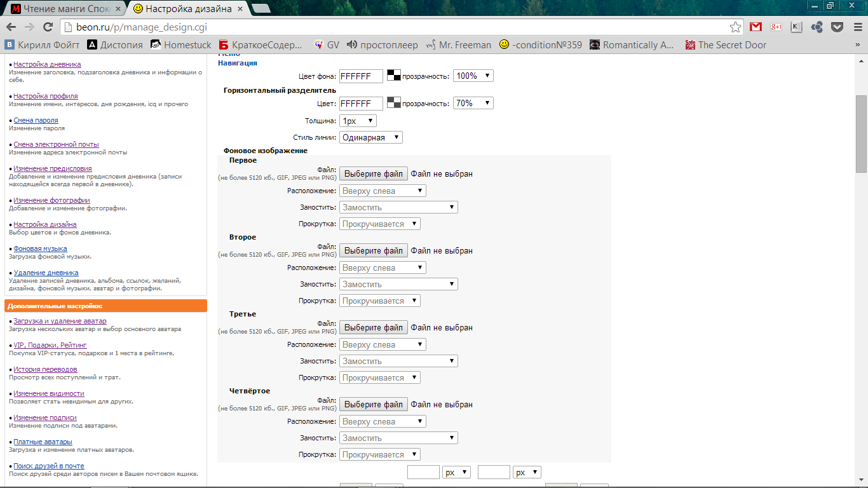Click the Google +1 extension icon
Viewport: 868px width, 488px height.
point(776,27)
